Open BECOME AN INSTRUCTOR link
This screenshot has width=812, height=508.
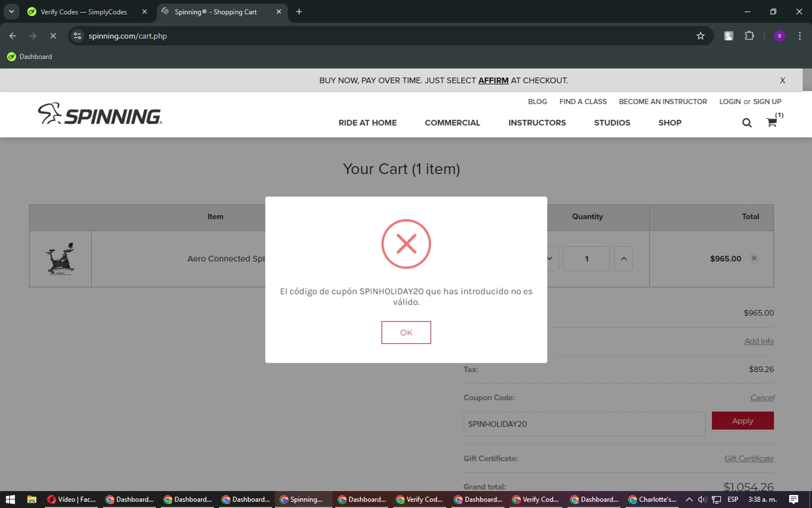coord(663,102)
